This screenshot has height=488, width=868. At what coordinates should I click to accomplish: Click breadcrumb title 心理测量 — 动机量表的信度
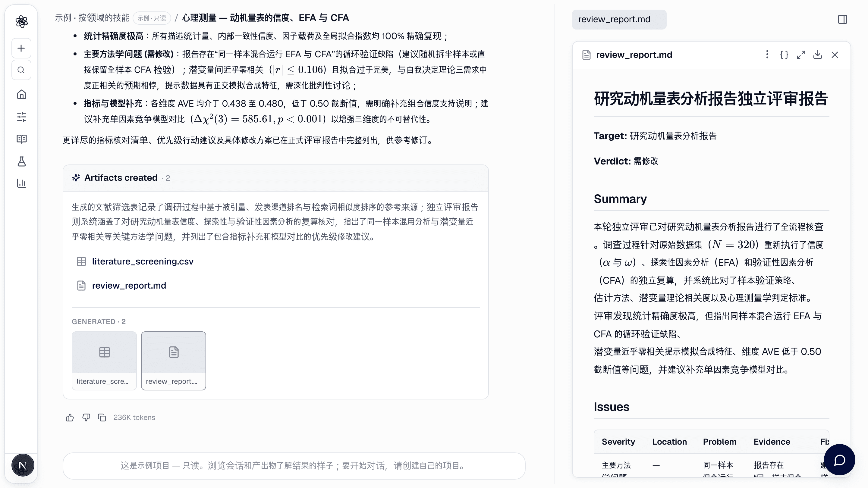pyautogui.click(x=266, y=18)
